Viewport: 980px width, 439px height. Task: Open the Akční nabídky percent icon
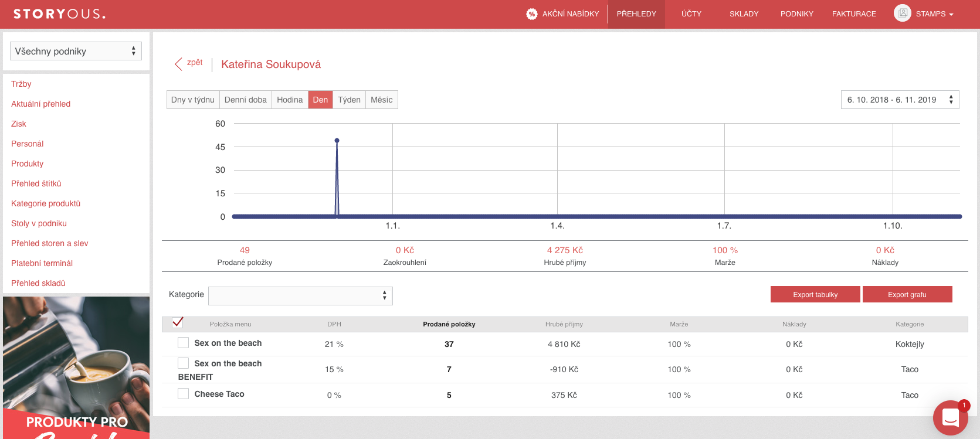[x=531, y=14]
